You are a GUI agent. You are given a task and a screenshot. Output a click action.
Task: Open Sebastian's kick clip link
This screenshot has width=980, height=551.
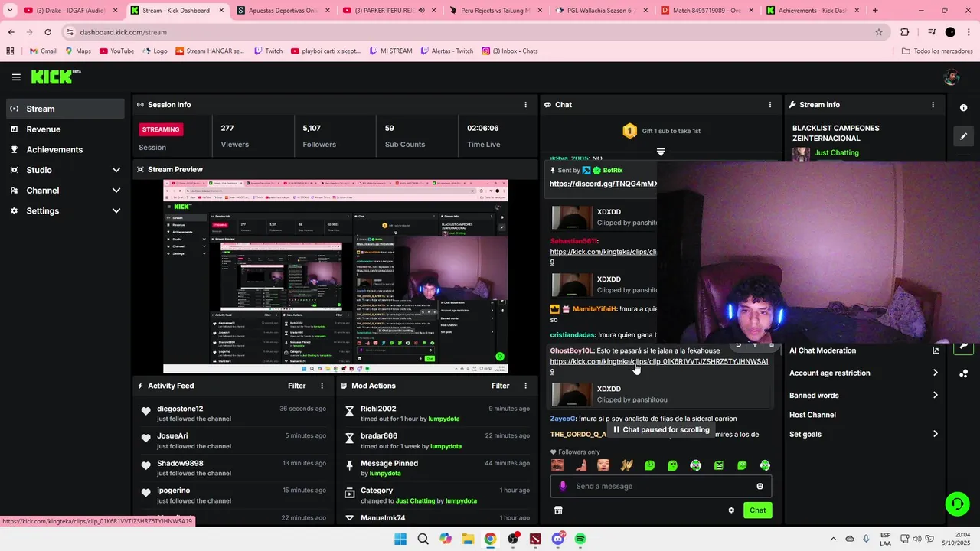click(x=603, y=256)
